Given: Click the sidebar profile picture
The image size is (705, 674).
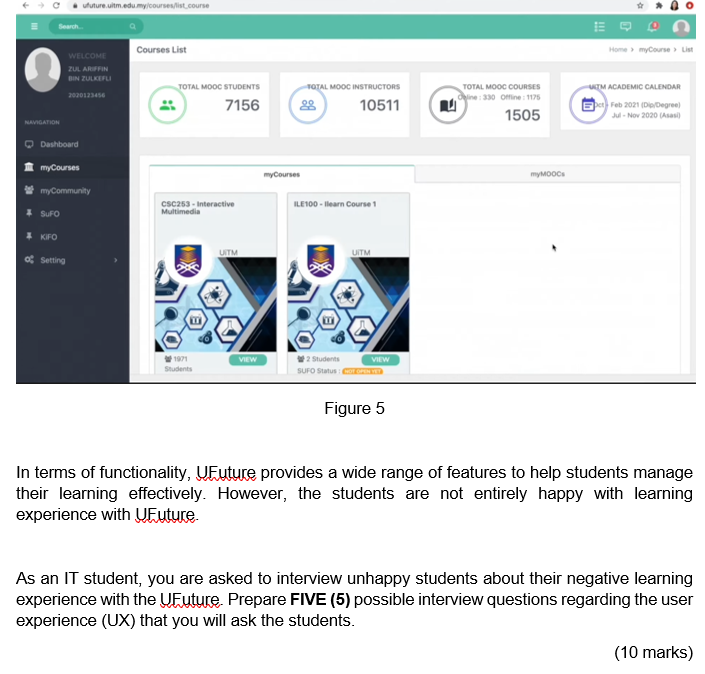Looking at the screenshot, I should [42, 70].
